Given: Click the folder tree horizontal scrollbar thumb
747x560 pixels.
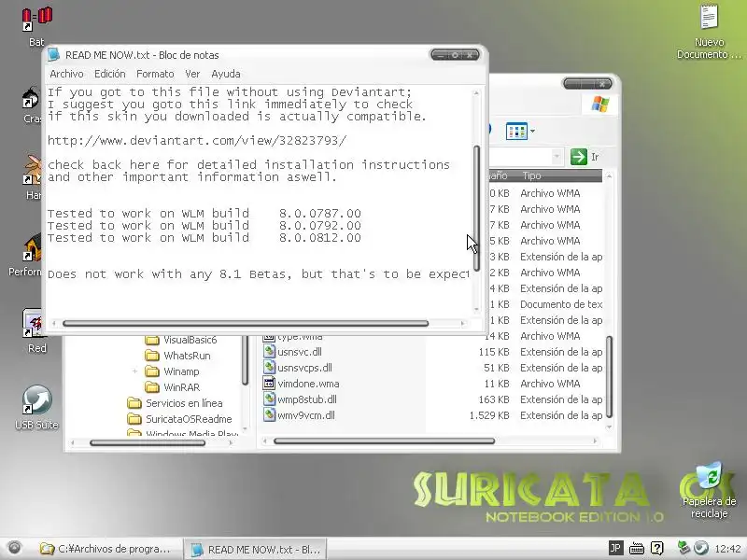Looking at the screenshot, I should [x=148, y=442].
